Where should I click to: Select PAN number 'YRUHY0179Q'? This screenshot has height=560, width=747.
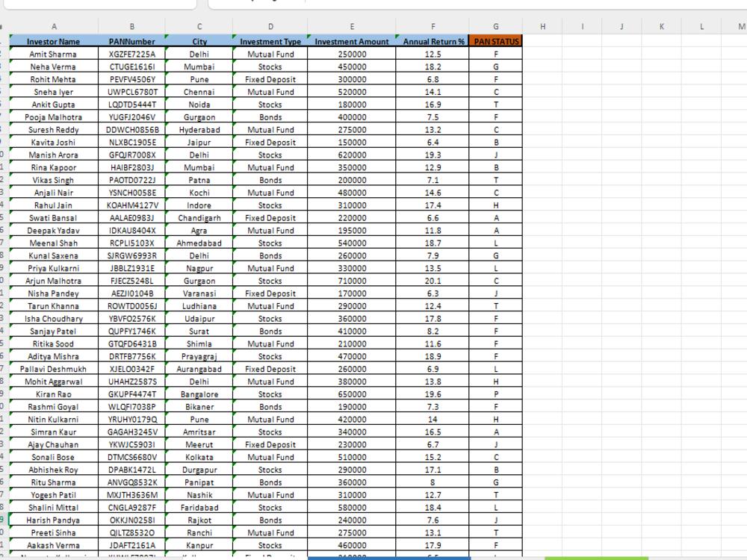pyautogui.click(x=132, y=420)
